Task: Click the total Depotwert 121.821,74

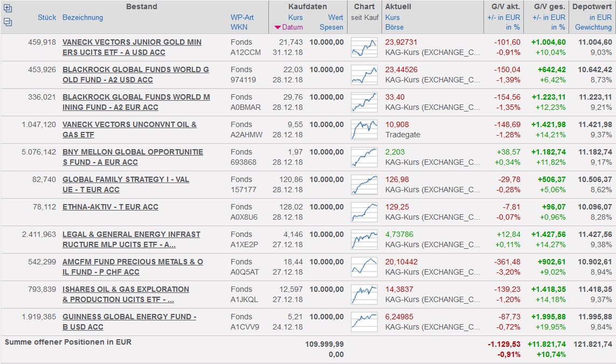Action: (593, 345)
